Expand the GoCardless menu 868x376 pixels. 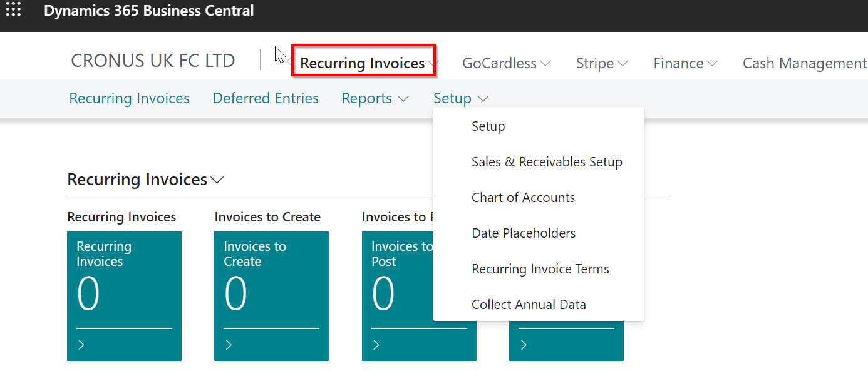coord(506,63)
